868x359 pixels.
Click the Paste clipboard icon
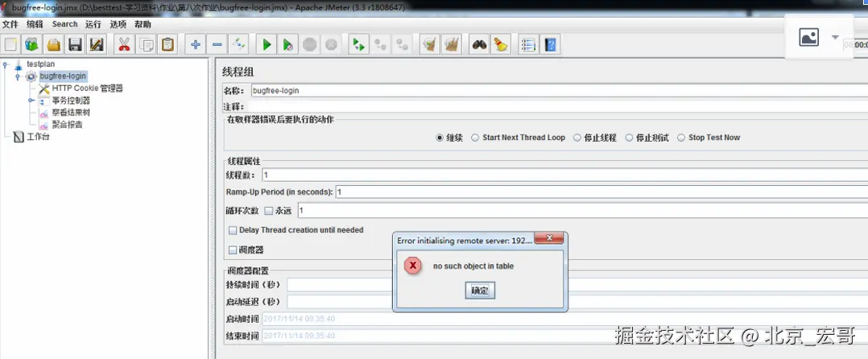167,45
